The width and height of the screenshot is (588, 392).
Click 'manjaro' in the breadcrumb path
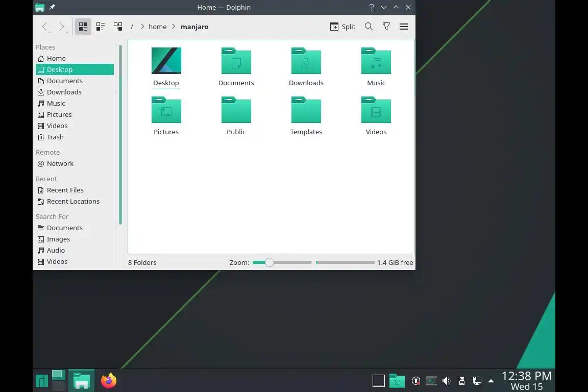point(194,27)
